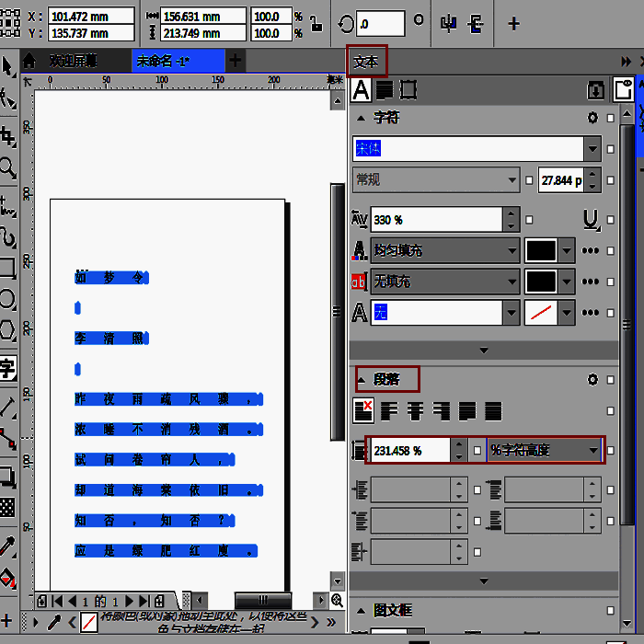Toggle checkbox beside the 宋体 font box

tap(610, 149)
